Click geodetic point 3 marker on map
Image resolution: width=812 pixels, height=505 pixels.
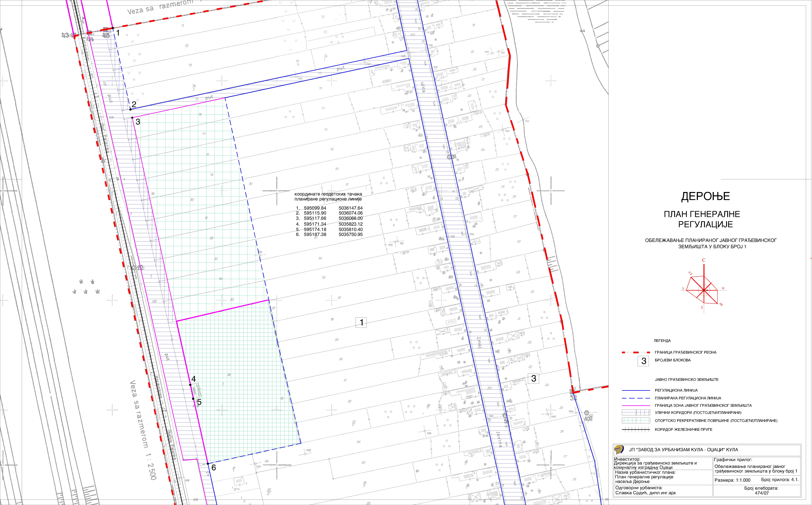[132, 118]
